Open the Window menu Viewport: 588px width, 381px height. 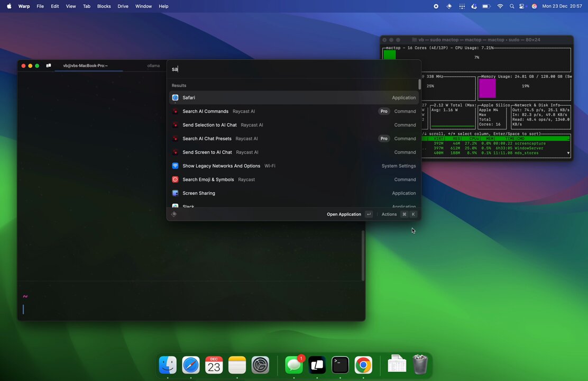click(x=143, y=6)
